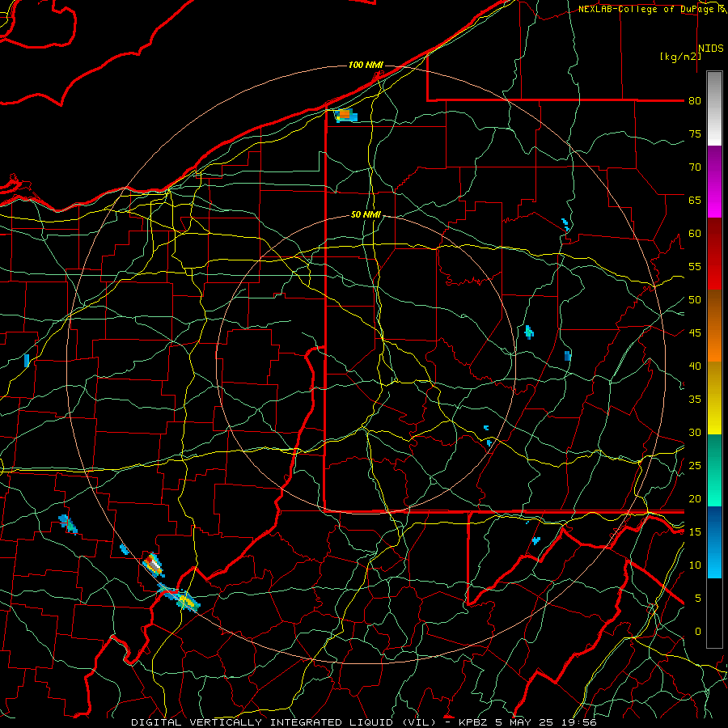This screenshot has height=728, width=728.
Task: Click the white-core storm cell on the 100 NMI ring
Action: pos(153,565)
